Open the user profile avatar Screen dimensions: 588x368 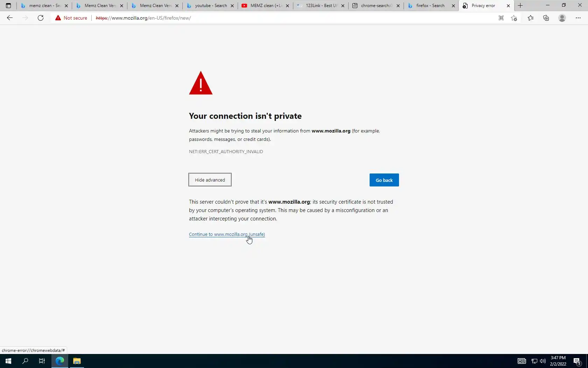562,18
